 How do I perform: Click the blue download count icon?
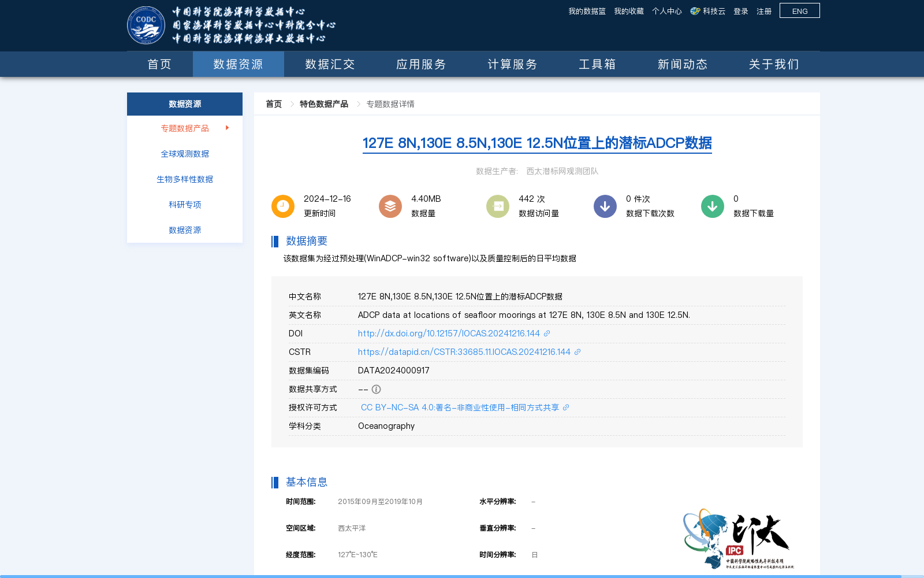click(x=605, y=206)
